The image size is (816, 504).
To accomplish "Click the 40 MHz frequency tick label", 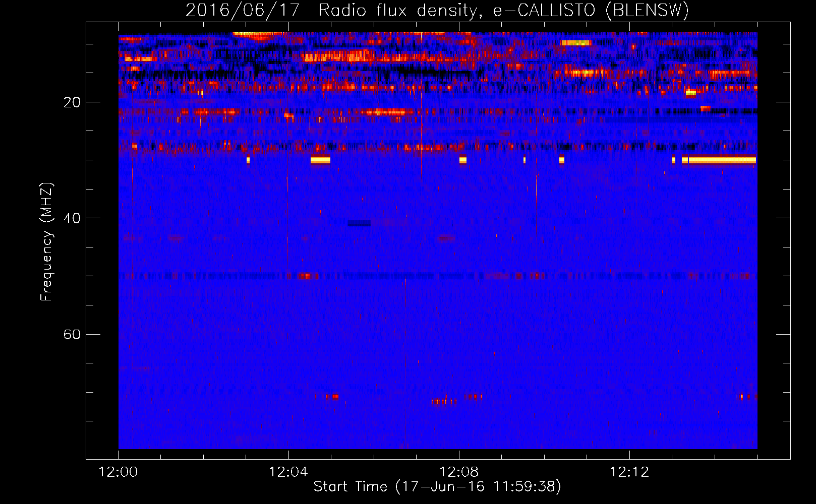I will pos(72,218).
